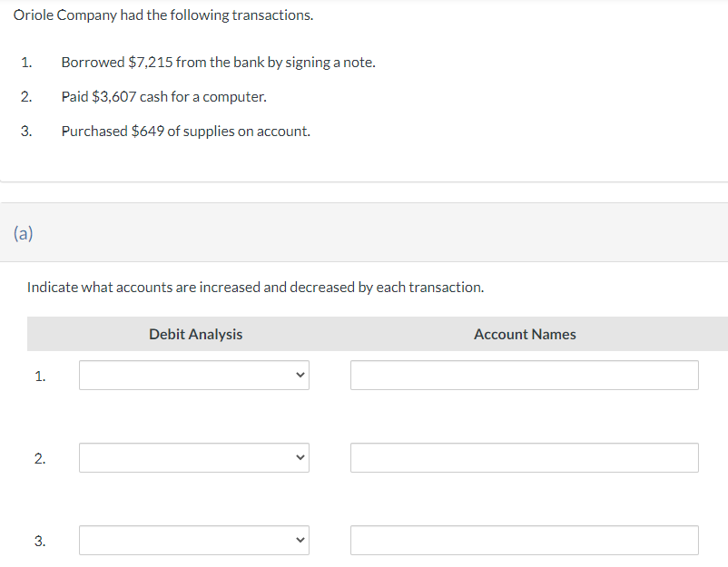This screenshot has width=728, height=567.
Task: Select the purchased $649 supplies transaction text
Action: 185,131
